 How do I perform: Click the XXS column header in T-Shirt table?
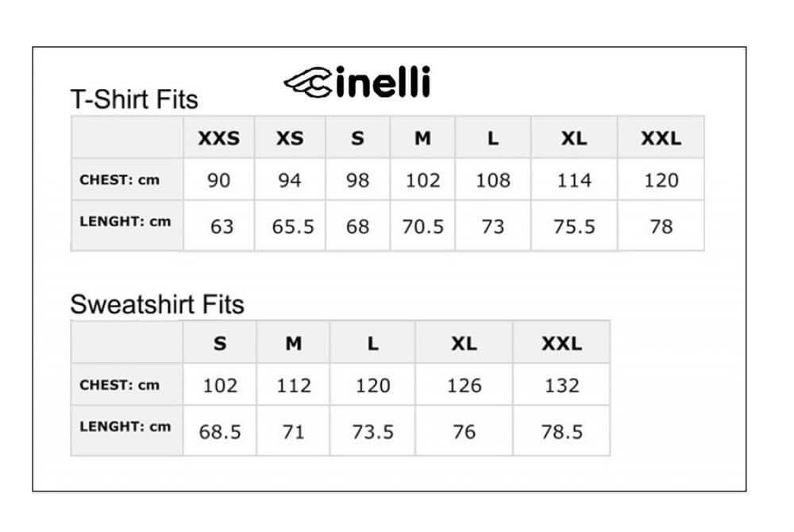(x=219, y=137)
